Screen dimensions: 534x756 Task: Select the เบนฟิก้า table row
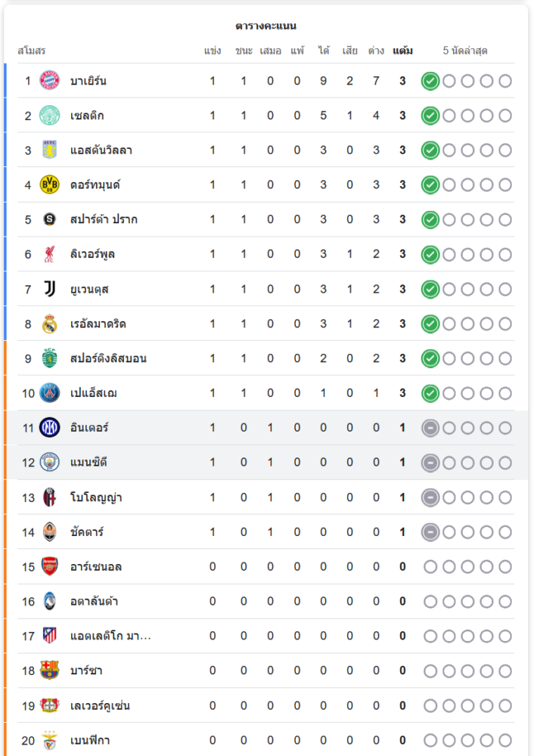pos(265,740)
